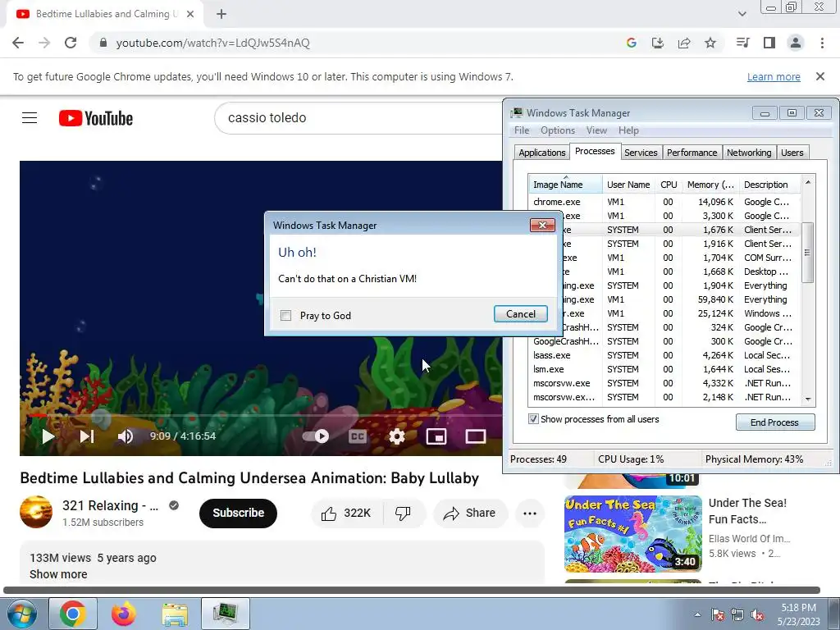Viewport: 840px width, 630px height.
Task: Open Firefox from the taskbar
Action: tap(124, 614)
